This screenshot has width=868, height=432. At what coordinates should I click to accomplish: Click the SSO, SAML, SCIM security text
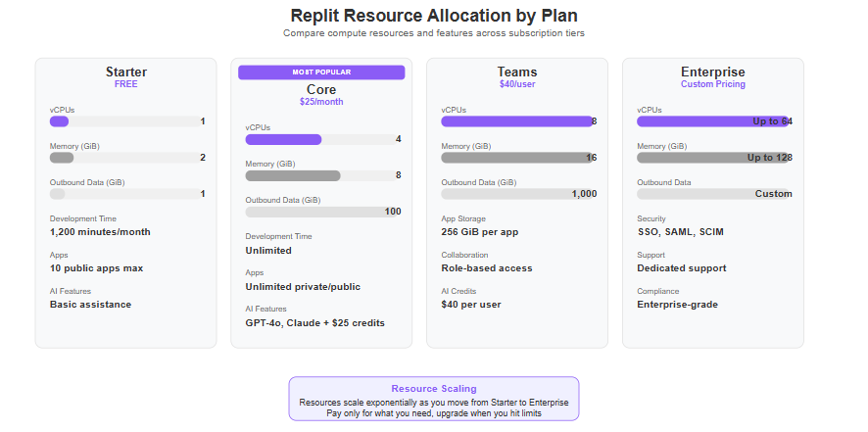tap(680, 232)
